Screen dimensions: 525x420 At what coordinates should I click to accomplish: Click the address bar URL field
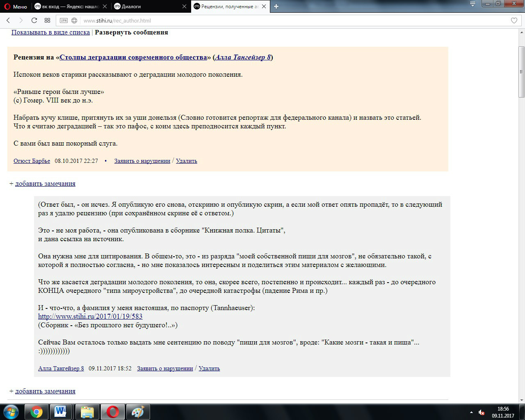tap(287, 21)
